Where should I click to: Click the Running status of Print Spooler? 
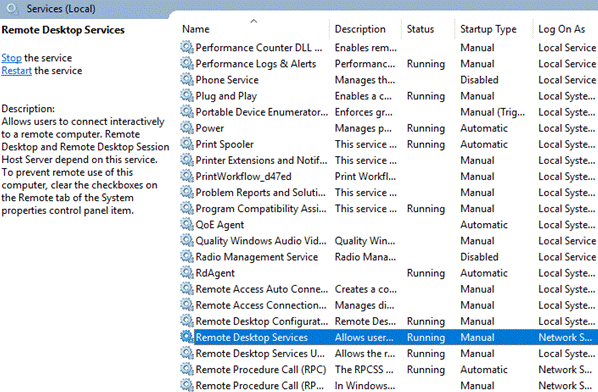[x=426, y=145]
